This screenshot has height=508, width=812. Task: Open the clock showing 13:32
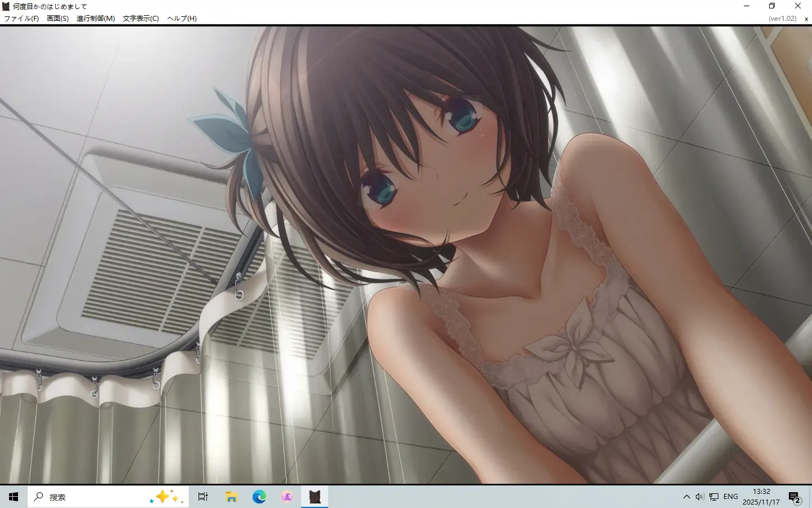click(761, 497)
